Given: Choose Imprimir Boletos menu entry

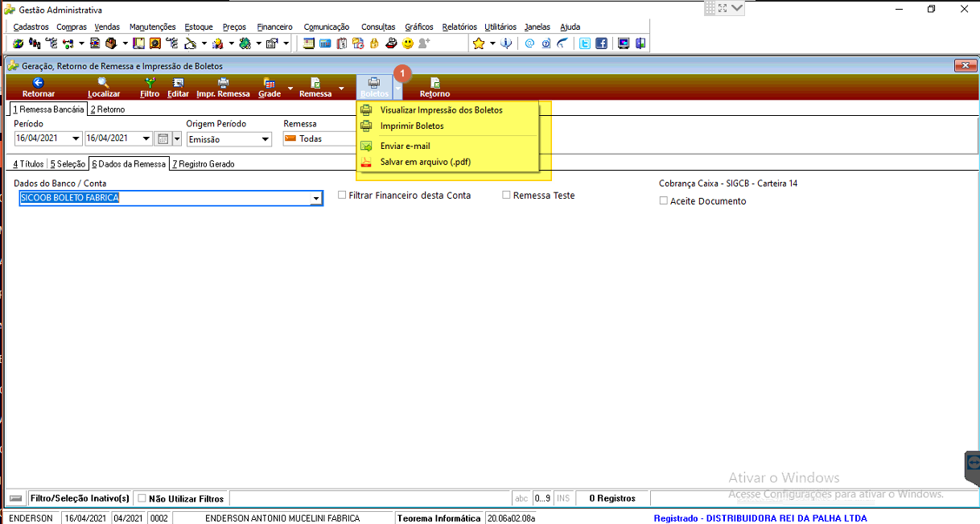Looking at the screenshot, I should 412,126.
